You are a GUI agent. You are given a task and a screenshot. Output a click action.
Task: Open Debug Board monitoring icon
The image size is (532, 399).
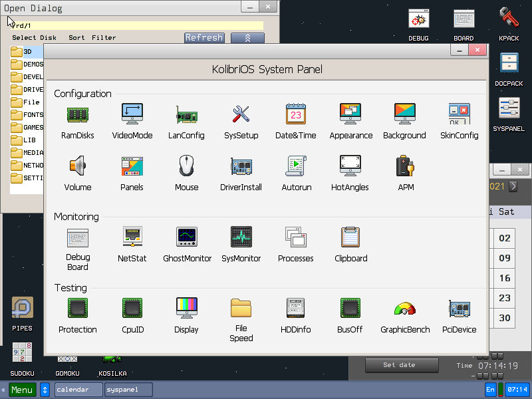[x=78, y=237]
